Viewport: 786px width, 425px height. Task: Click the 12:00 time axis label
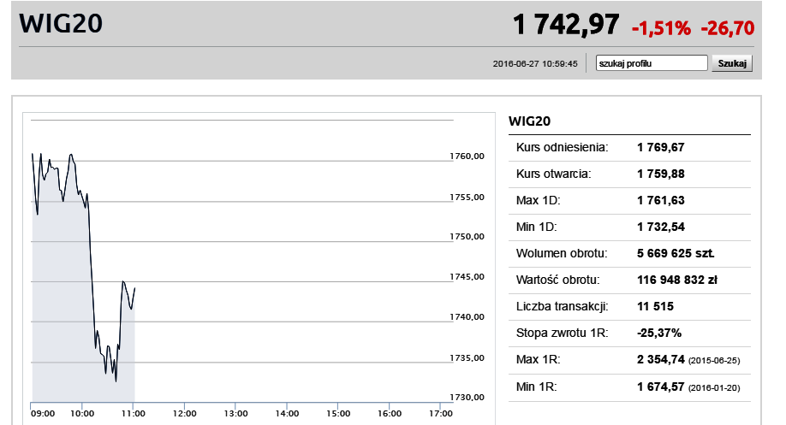[184, 414]
